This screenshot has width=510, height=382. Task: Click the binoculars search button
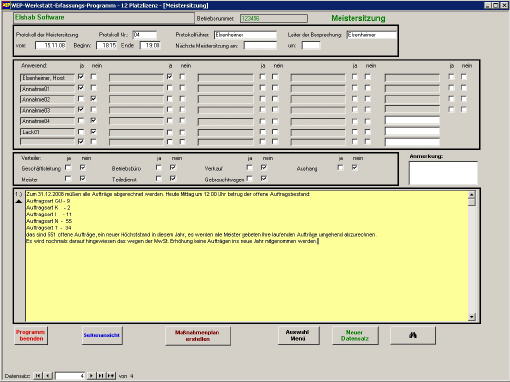[x=413, y=335]
